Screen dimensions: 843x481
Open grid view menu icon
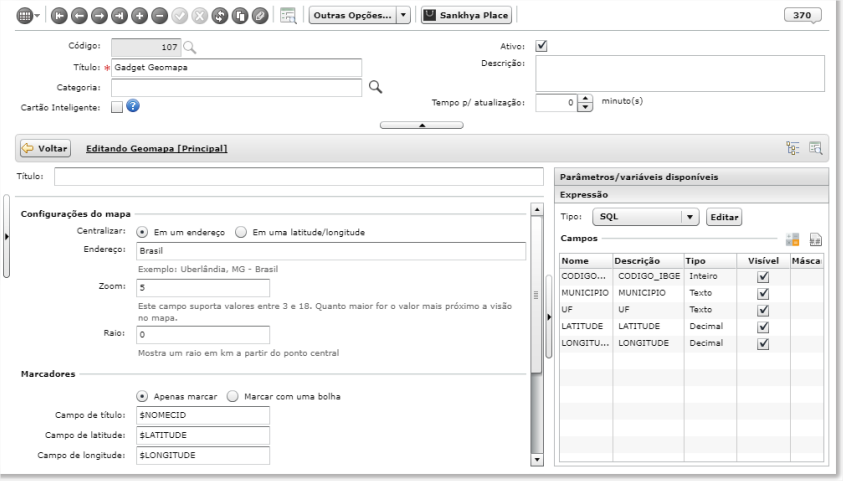tap(28, 16)
